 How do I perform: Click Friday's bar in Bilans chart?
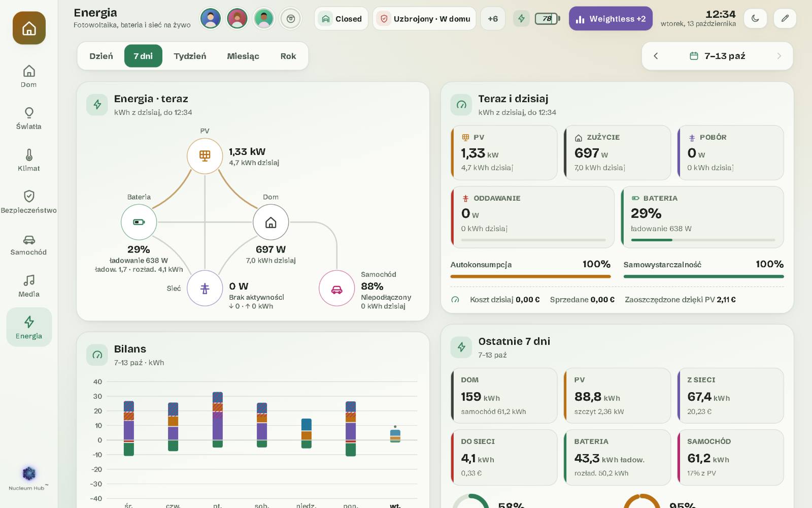click(217, 420)
